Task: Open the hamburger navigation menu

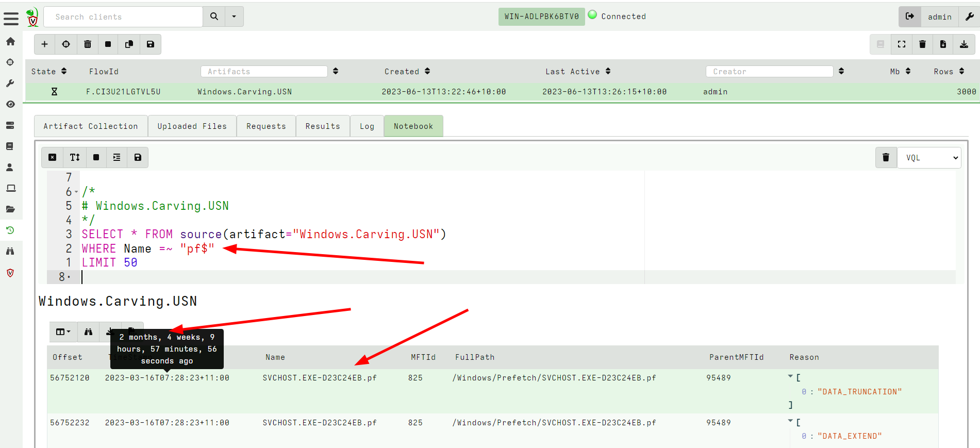Action: (11, 19)
